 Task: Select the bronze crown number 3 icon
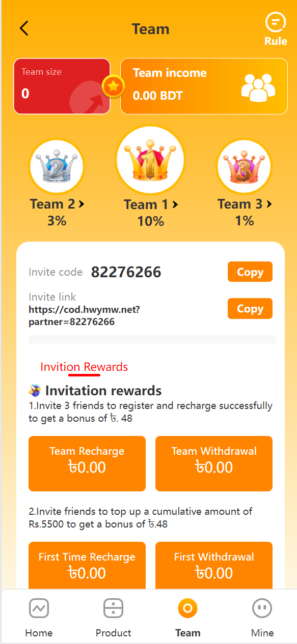point(244,167)
